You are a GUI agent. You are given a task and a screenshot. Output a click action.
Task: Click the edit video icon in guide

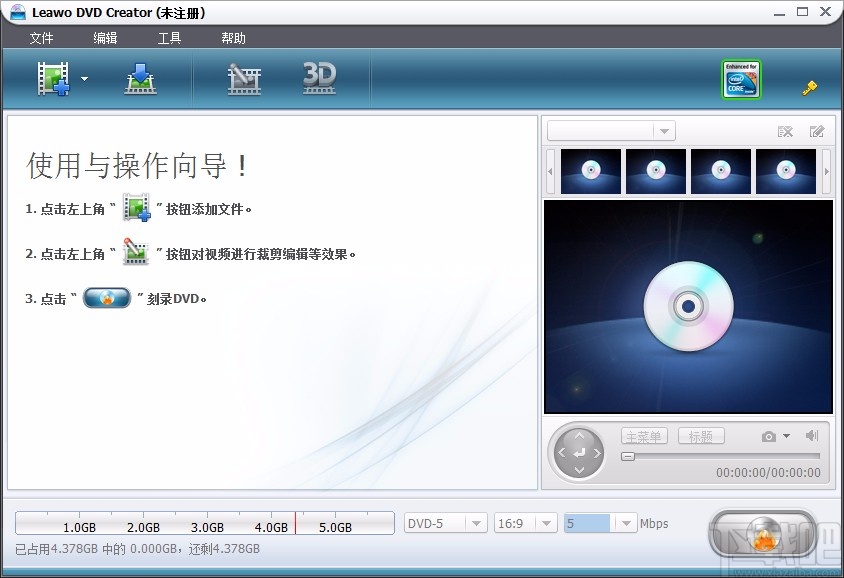pyautogui.click(x=136, y=252)
